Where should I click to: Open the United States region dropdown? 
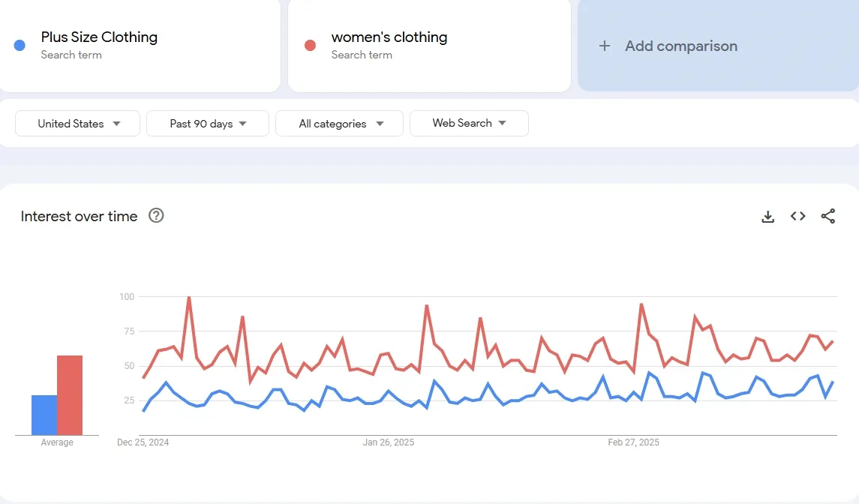[77, 123]
